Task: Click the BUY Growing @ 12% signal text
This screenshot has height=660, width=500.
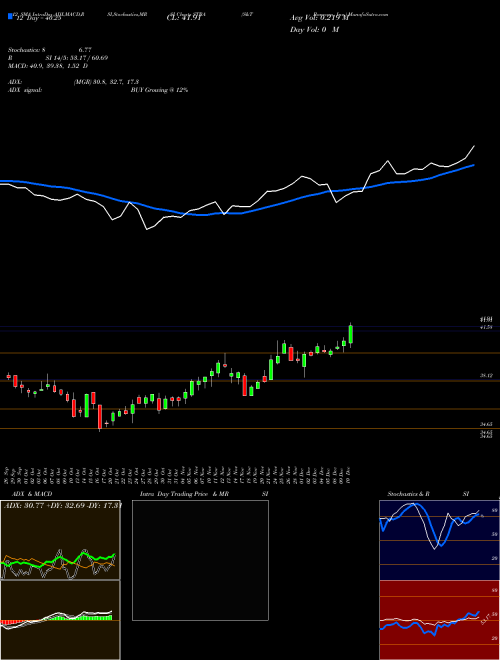Action: pyautogui.click(x=159, y=90)
